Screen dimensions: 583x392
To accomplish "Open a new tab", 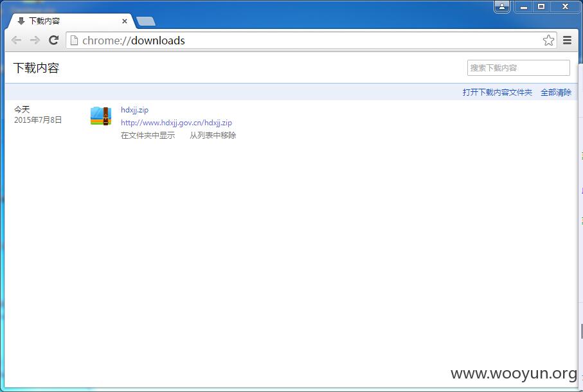I will point(146,22).
